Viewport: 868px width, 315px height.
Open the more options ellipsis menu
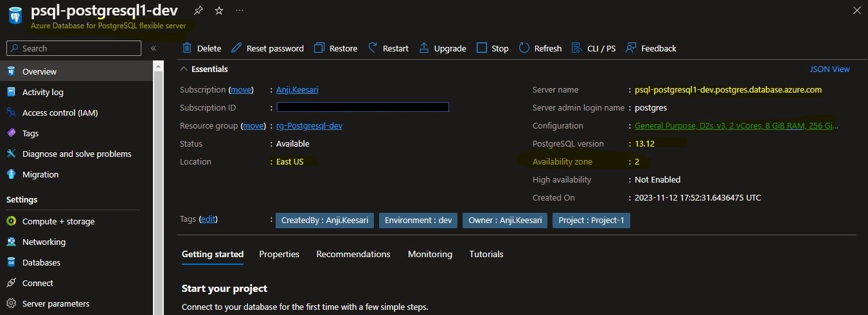[x=240, y=11]
